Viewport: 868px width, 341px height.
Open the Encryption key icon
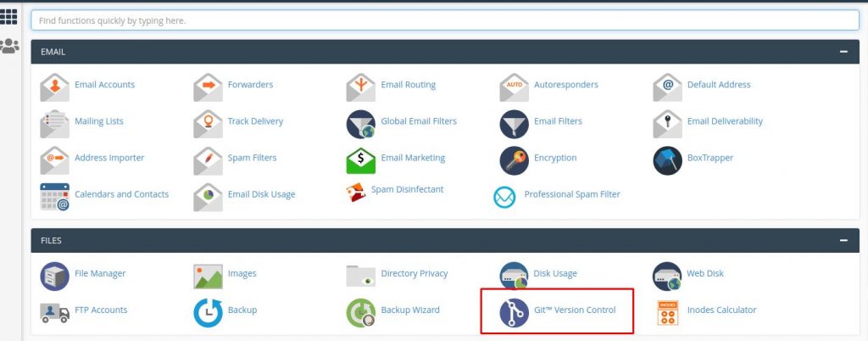[x=514, y=159]
